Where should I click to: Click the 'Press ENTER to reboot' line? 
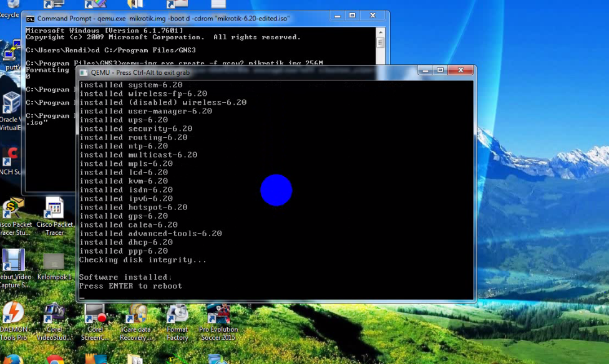pyautogui.click(x=130, y=286)
